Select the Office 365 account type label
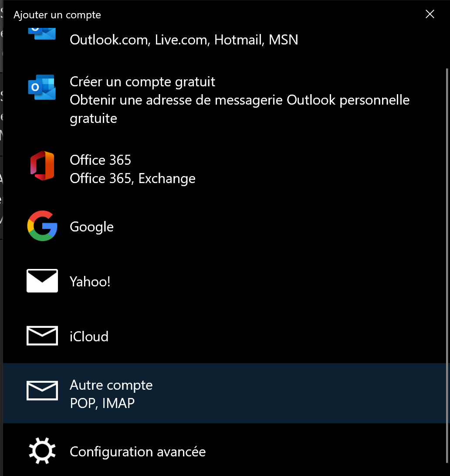 point(100,160)
